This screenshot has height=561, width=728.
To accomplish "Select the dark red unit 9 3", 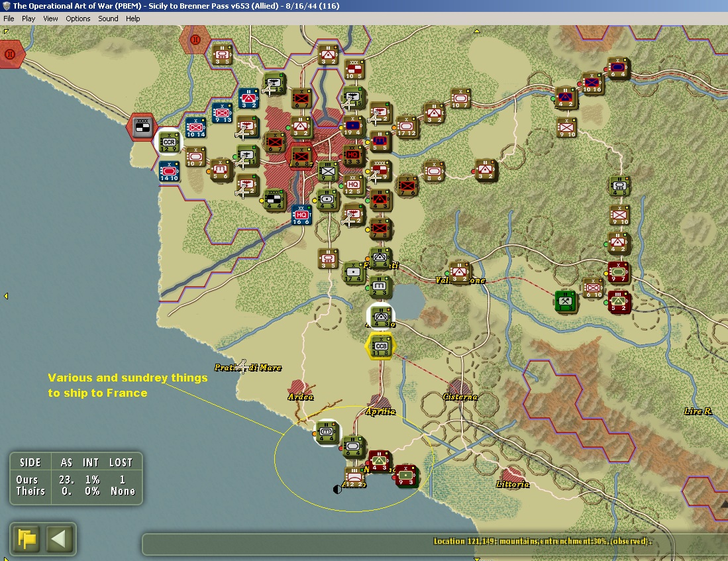I will [x=405, y=476].
